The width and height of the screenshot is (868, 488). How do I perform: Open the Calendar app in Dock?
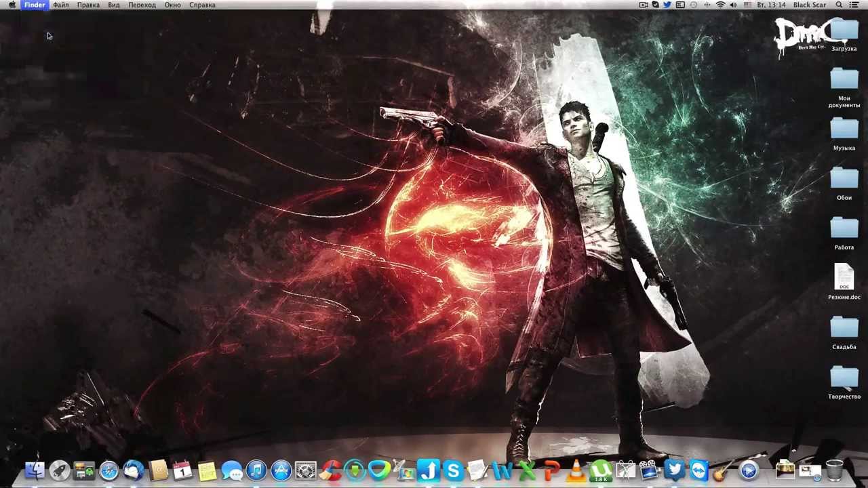pos(182,470)
